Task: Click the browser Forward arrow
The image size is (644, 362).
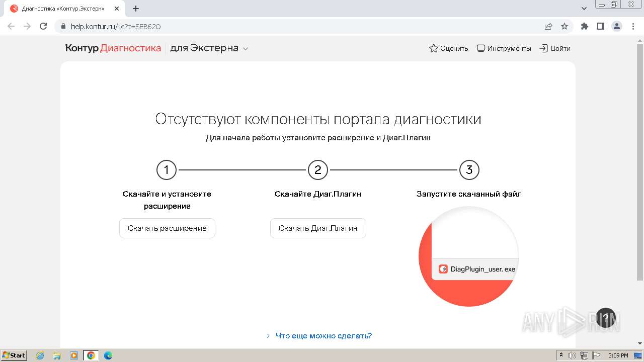Action: [x=27, y=26]
